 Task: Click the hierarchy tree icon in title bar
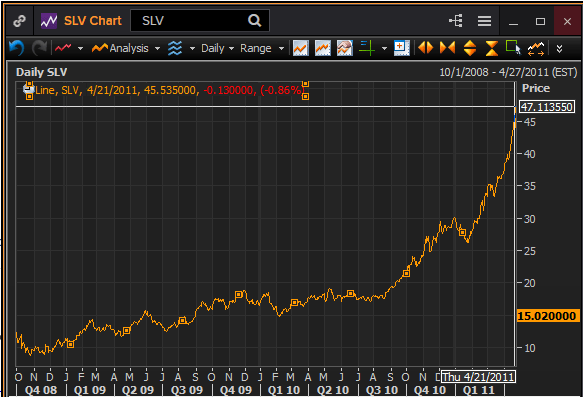(x=456, y=21)
